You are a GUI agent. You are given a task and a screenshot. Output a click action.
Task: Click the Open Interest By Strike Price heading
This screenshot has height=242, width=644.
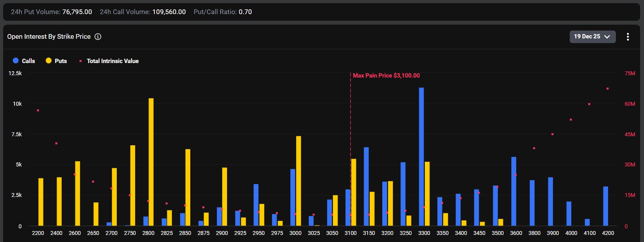tap(49, 36)
